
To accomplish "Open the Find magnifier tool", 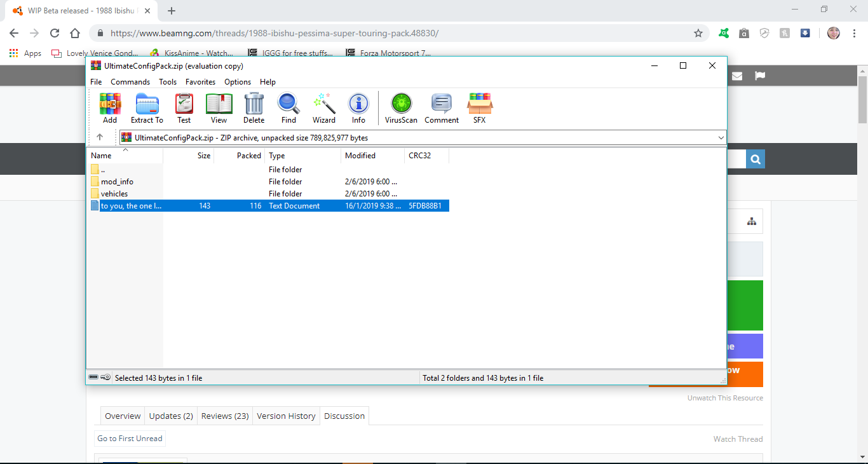I will [288, 108].
